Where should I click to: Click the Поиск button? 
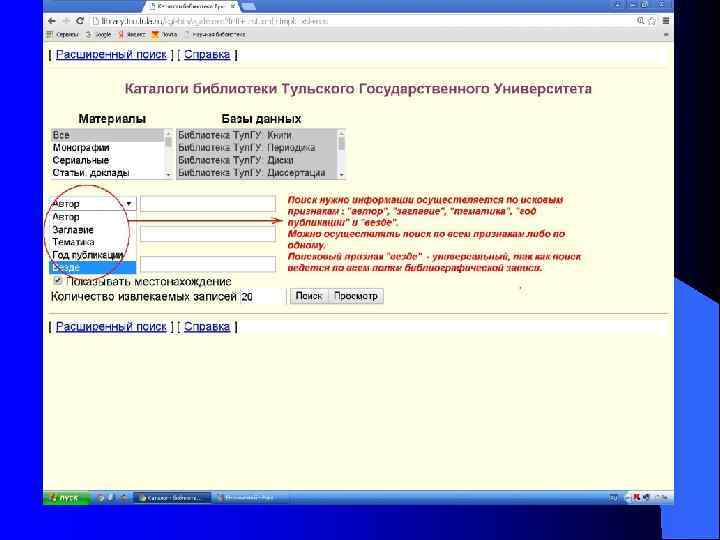coord(309,296)
